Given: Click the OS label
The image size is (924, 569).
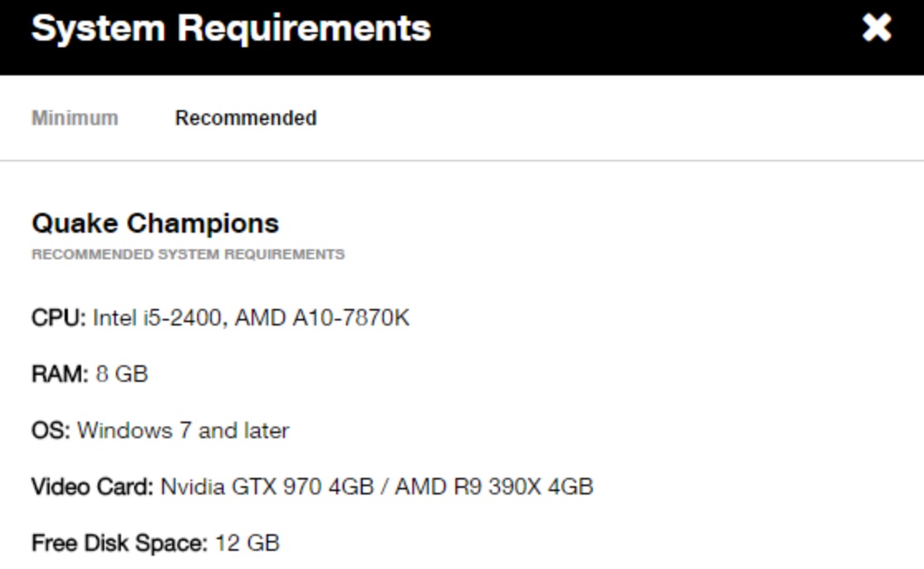Looking at the screenshot, I should point(50,431).
